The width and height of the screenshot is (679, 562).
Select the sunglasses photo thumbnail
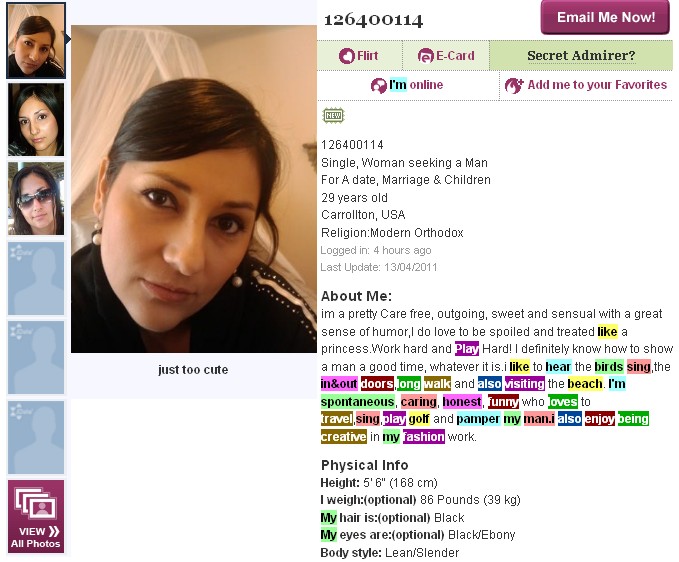(36, 199)
